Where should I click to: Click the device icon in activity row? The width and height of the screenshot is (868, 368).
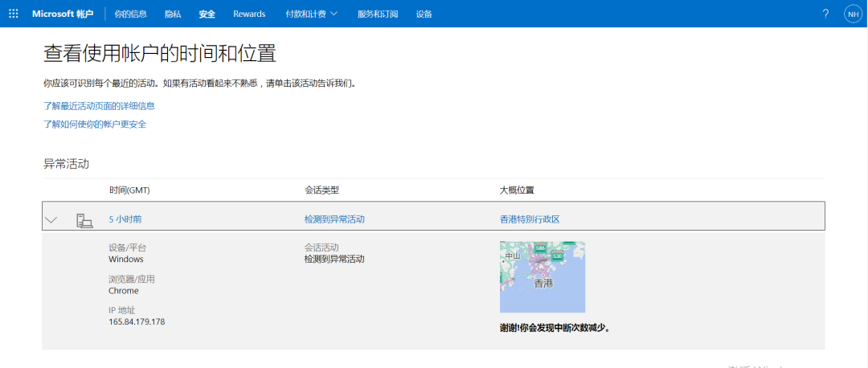coord(84,219)
